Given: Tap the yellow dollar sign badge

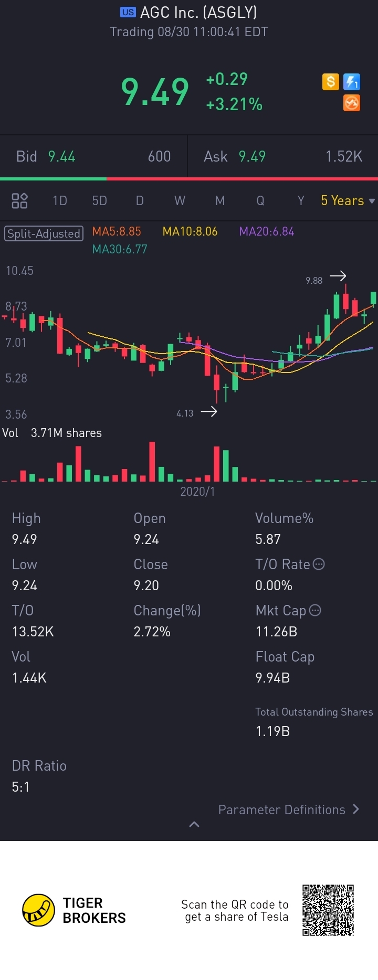Looking at the screenshot, I should (x=330, y=82).
